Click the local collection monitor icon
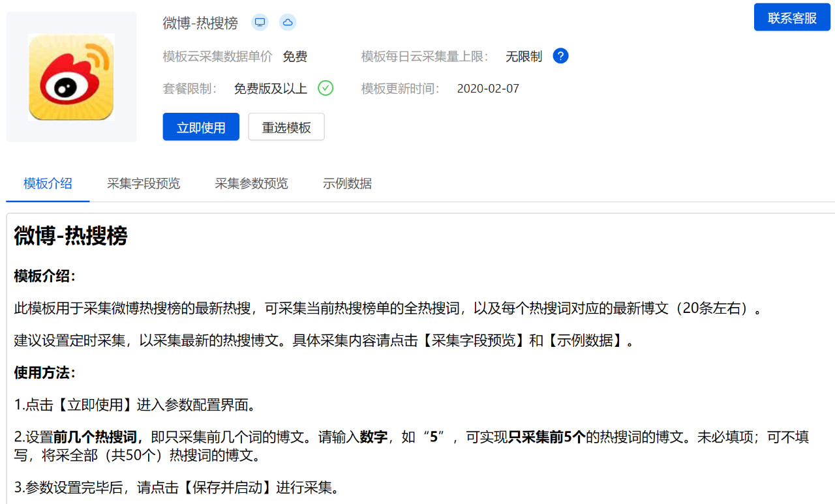The width and height of the screenshot is (835, 504). click(x=260, y=23)
